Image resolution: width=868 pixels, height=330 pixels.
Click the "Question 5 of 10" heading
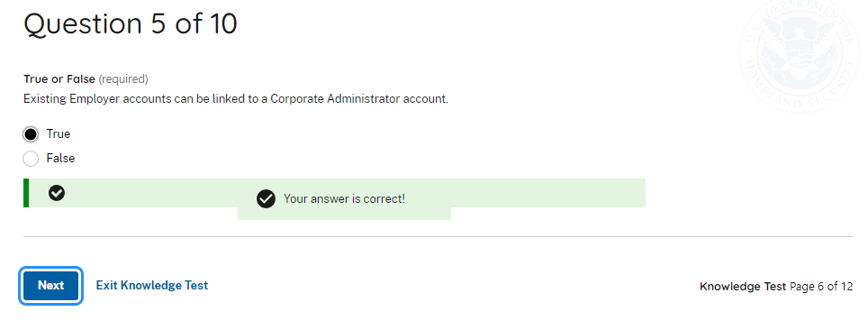tap(131, 24)
